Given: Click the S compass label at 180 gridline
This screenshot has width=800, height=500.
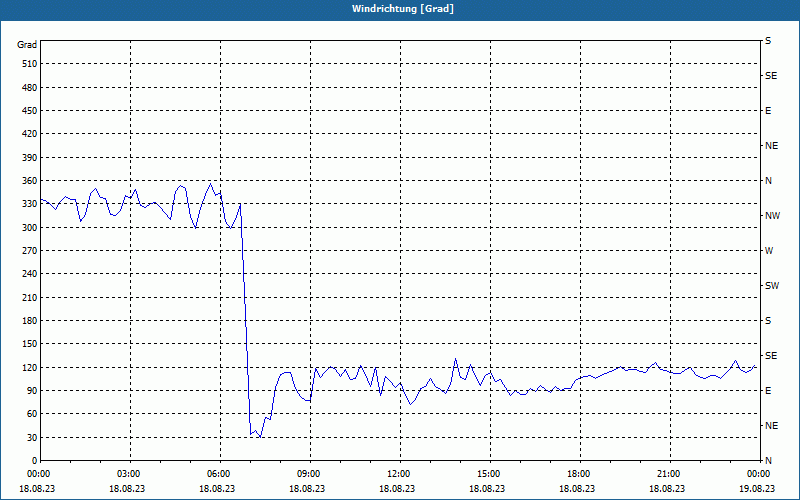Looking at the screenshot, I should pyautogui.click(x=768, y=321).
